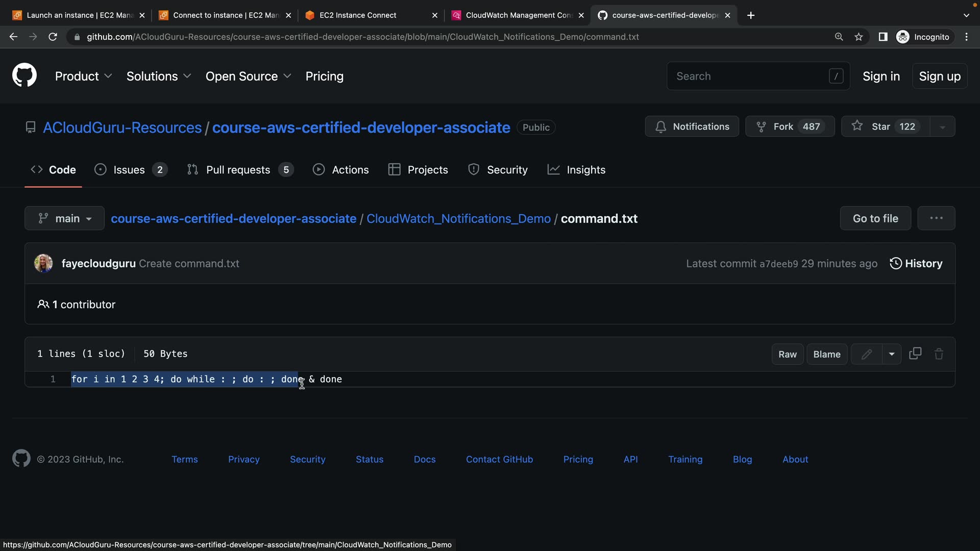Open browser side panel icon
This screenshot has height=551, width=980.
883,37
